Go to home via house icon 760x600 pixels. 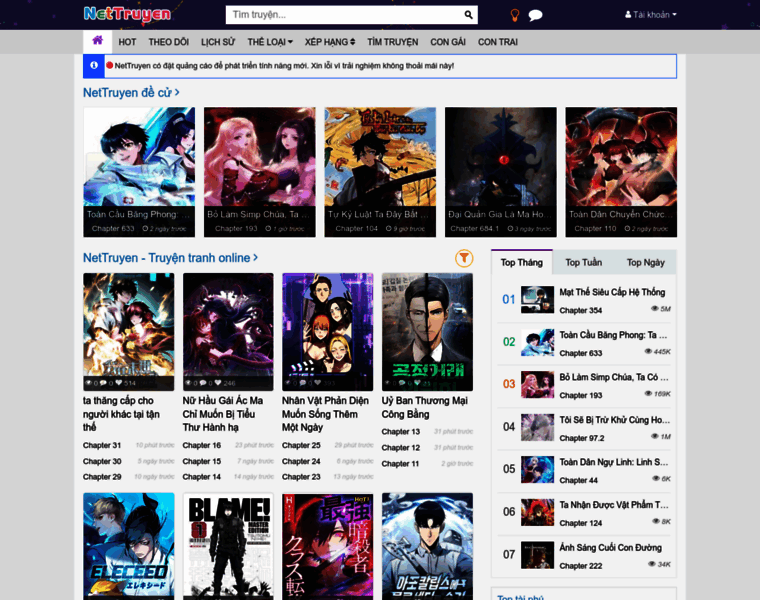(x=97, y=41)
